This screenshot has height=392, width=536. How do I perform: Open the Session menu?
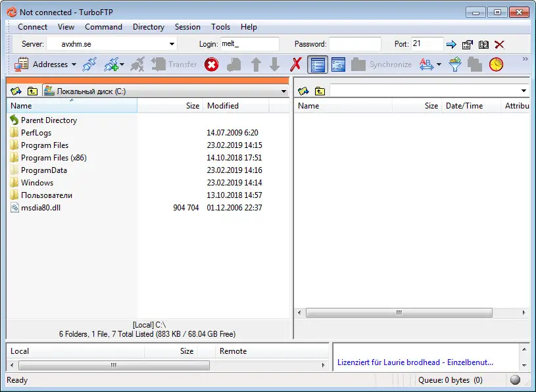pos(187,27)
